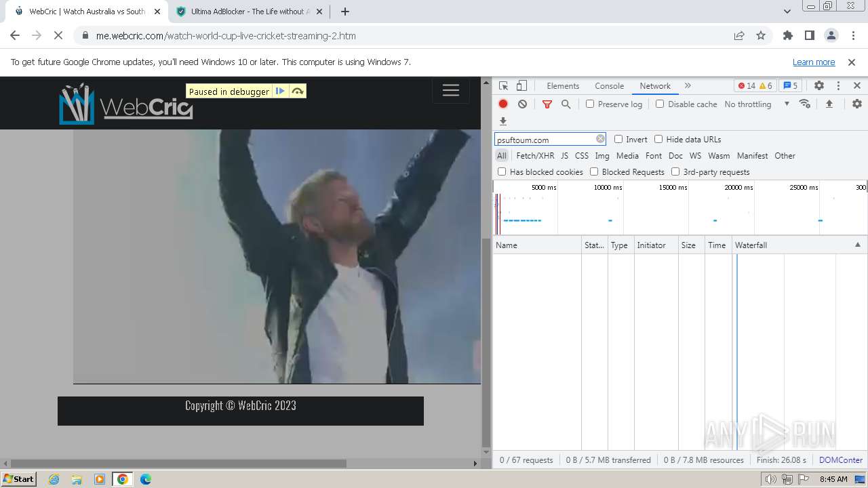Filter requests by JS type
This screenshot has height=488, width=868.
pos(564,155)
